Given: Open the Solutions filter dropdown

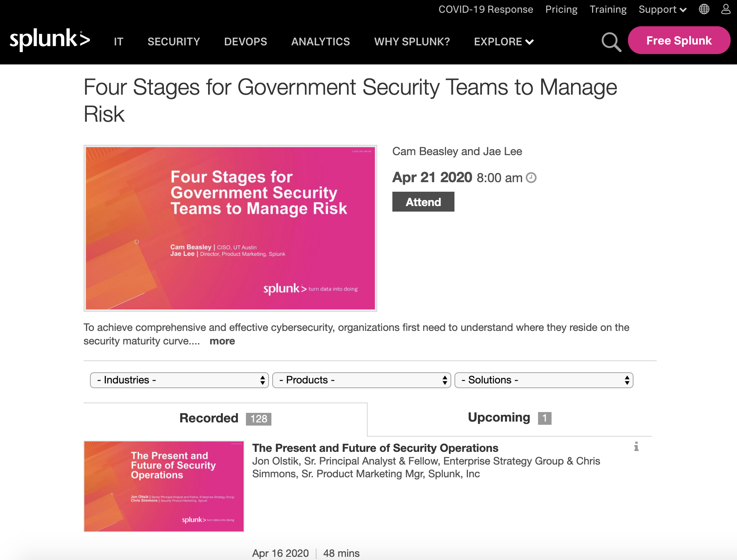Looking at the screenshot, I should (x=544, y=380).
